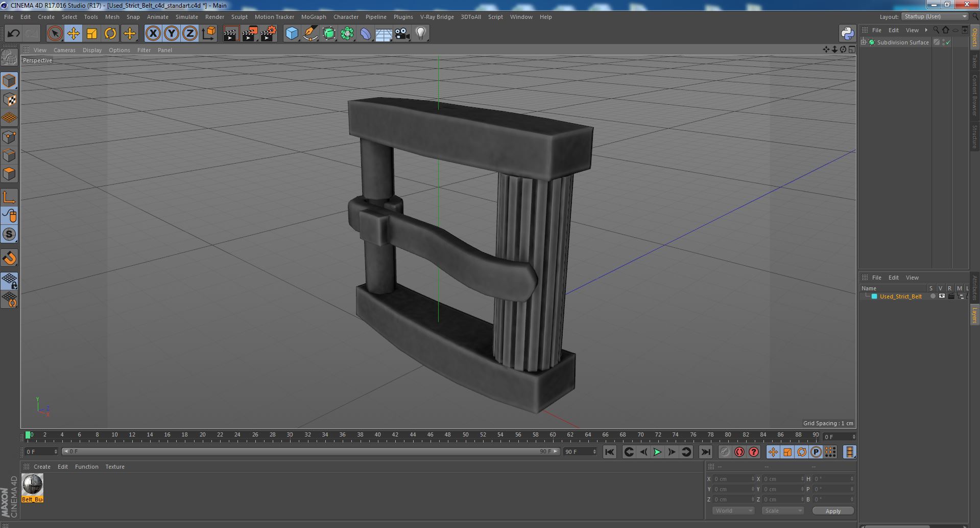Viewport: 980px width, 528px height.
Task: Switch to Points mode
Action: 9,137
